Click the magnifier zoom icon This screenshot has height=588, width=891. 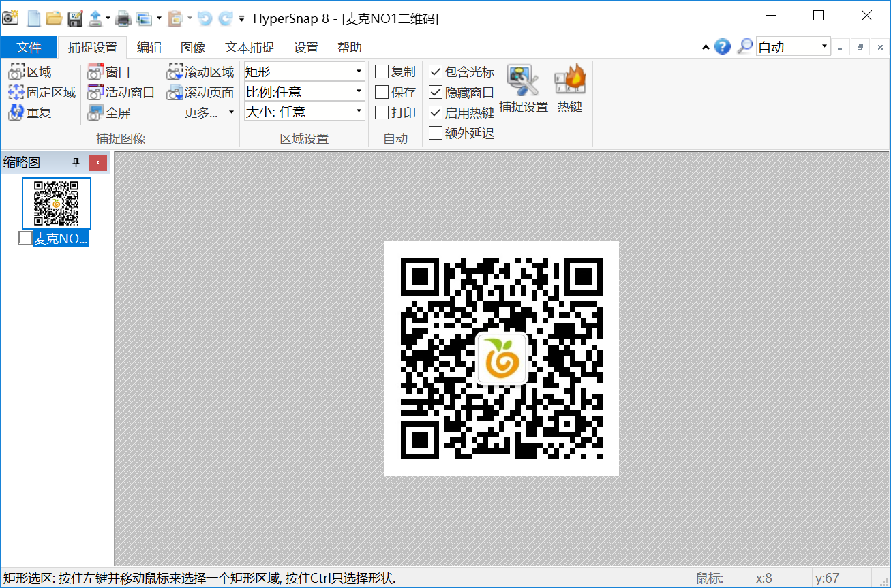coord(745,46)
